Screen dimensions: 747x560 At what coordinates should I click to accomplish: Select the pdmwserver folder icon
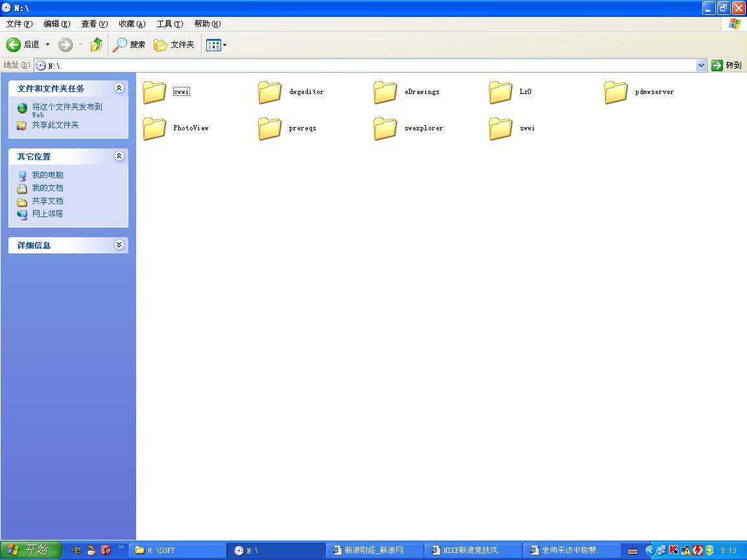click(615, 92)
